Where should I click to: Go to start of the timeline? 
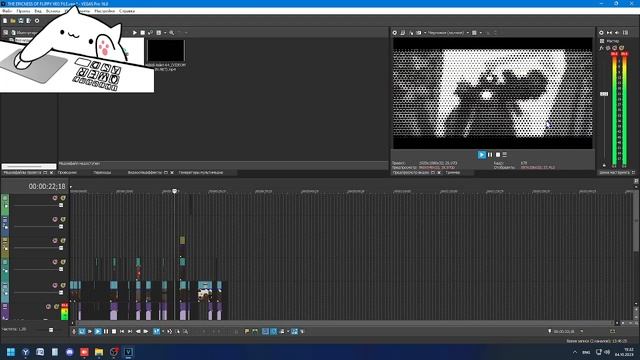[x=122, y=331]
